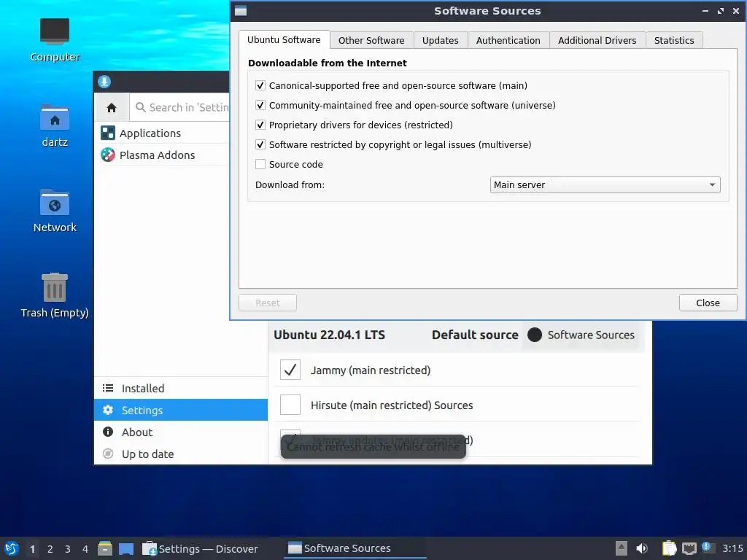Select Software Sources taskbar entry

(355, 548)
